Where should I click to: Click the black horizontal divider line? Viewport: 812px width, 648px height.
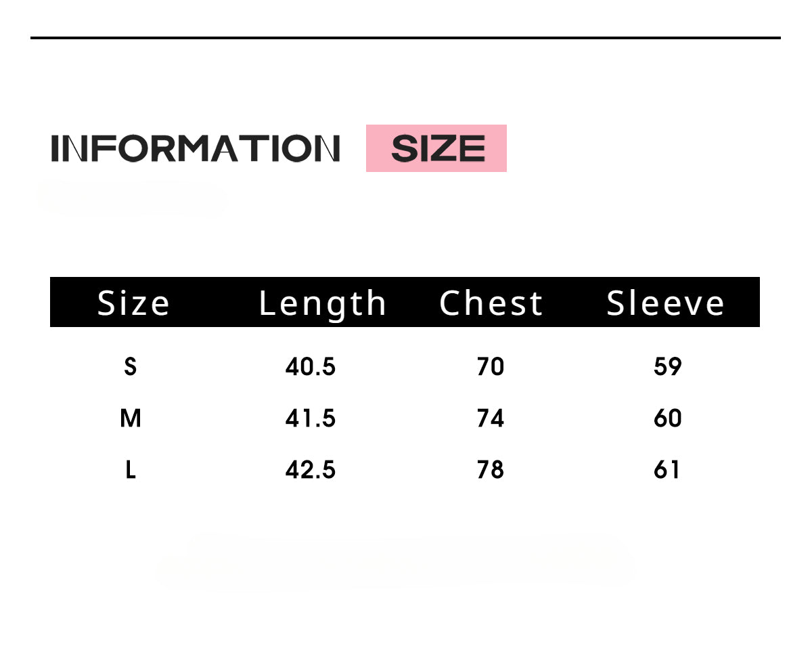point(405,38)
